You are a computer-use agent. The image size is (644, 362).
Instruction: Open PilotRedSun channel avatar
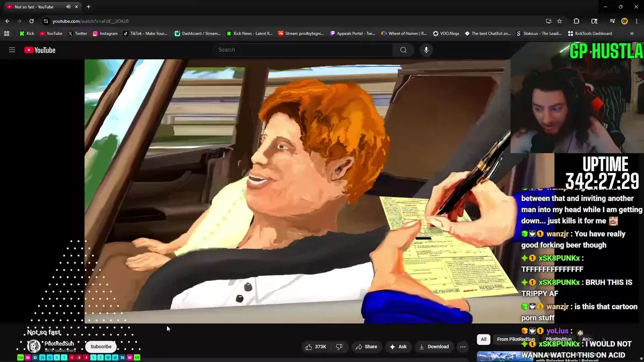pyautogui.click(x=34, y=346)
